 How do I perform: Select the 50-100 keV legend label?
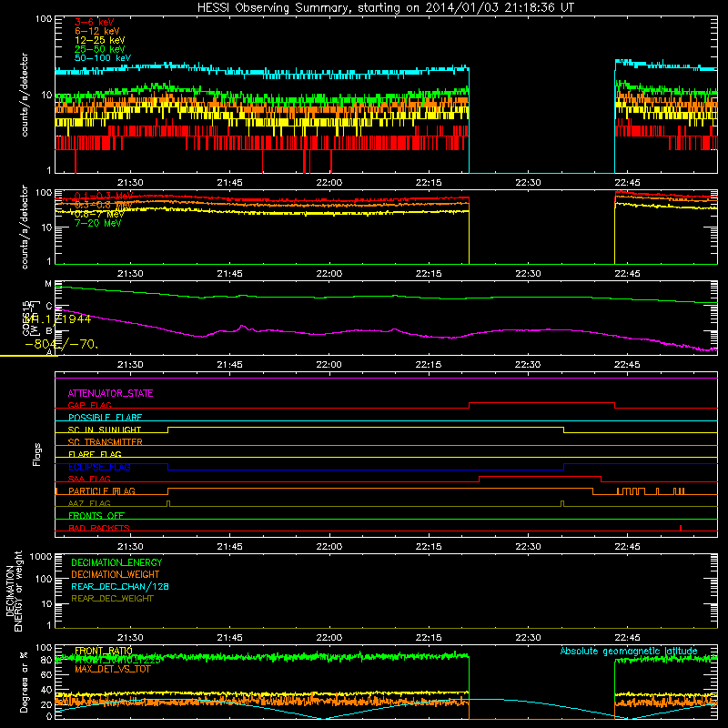point(103,58)
